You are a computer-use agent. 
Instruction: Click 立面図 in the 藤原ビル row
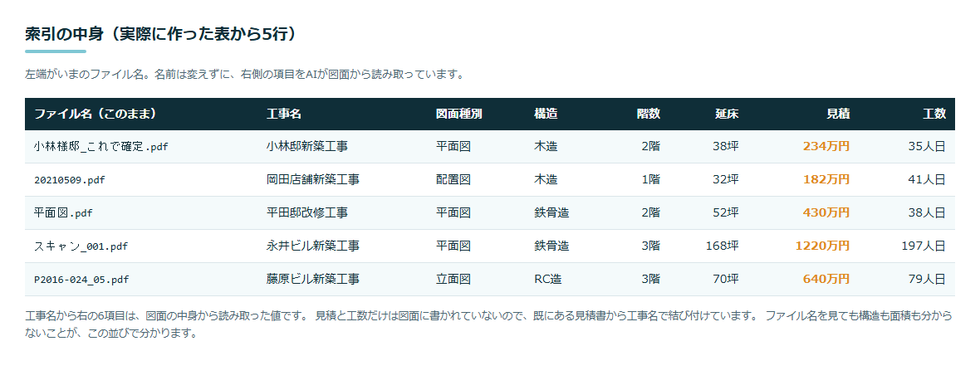[x=453, y=279]
